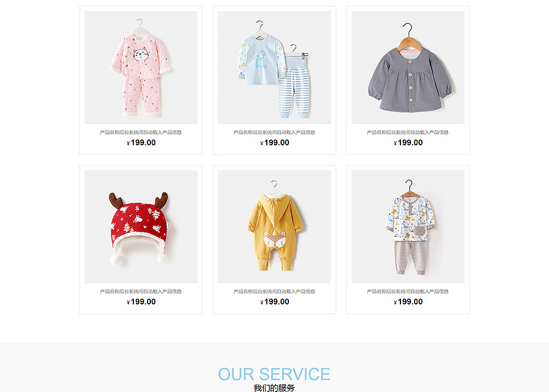Click the ¥199.00 price of gray cardigan
Image resolution: width=549 pixels, height=392 pixels.
pos(408,142)
